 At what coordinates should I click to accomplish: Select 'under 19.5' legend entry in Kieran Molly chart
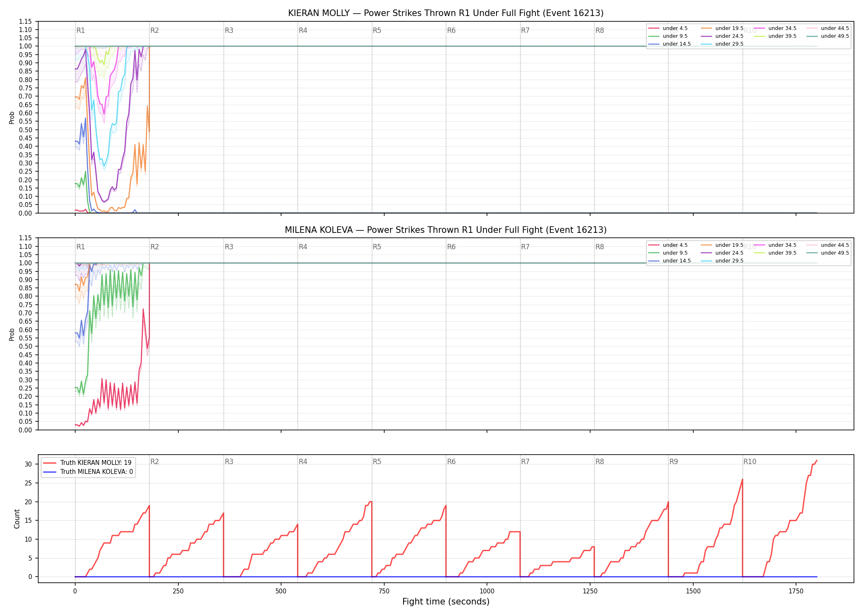[722, 28]
